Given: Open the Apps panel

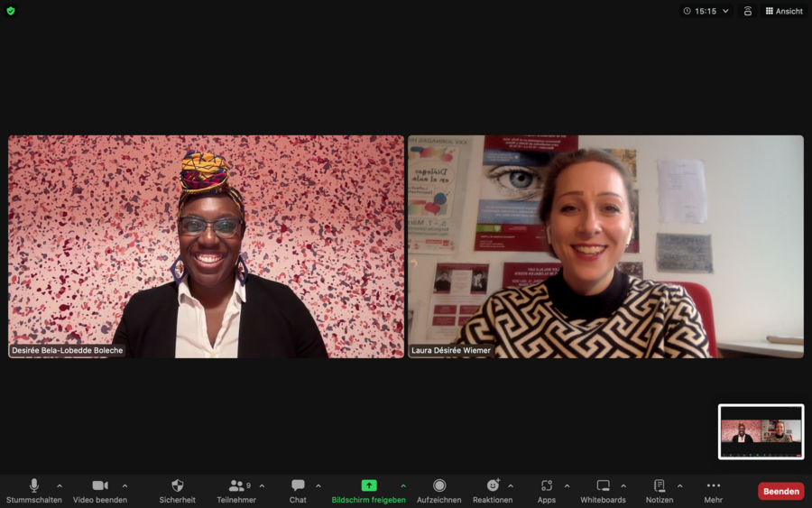Looking at the screenshot, I should pyautogui.click(x=547, y=485).
